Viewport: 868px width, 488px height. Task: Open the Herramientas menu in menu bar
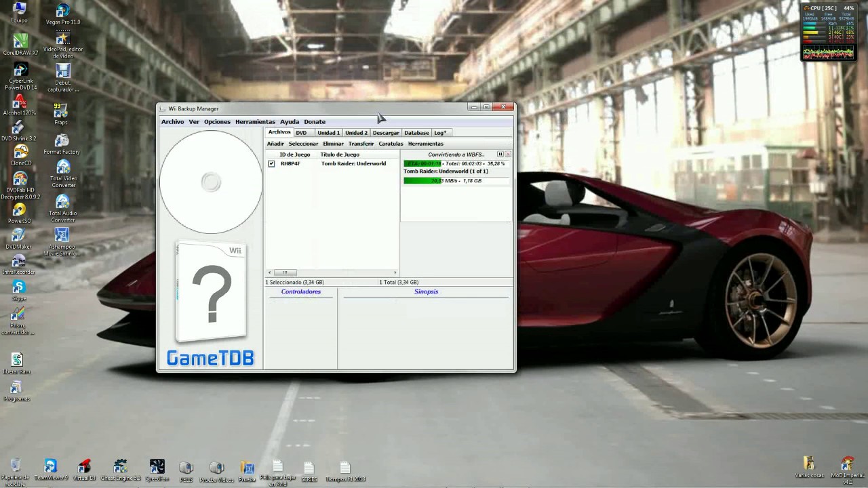point(255,122)
